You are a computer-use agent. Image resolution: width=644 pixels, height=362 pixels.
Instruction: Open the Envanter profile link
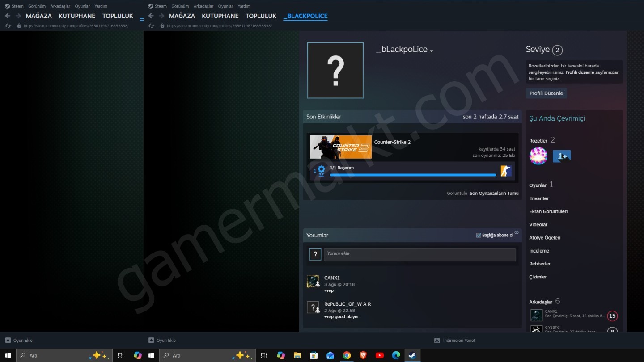tap(539, 198)
